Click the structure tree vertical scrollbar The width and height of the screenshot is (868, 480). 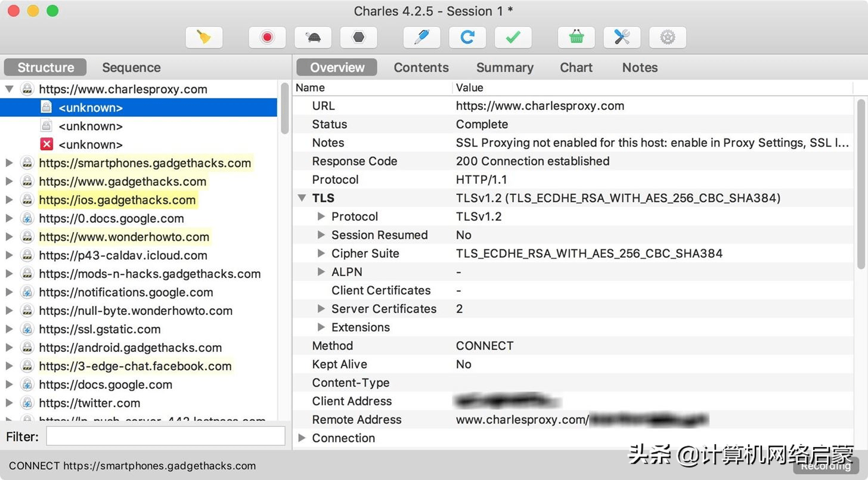tap(285, 109)
